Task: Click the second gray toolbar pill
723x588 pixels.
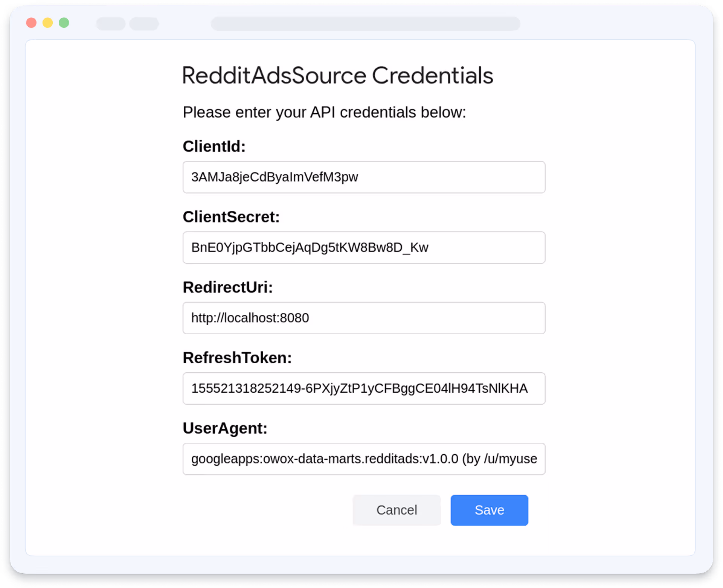Action: click(x=144, y=24)
